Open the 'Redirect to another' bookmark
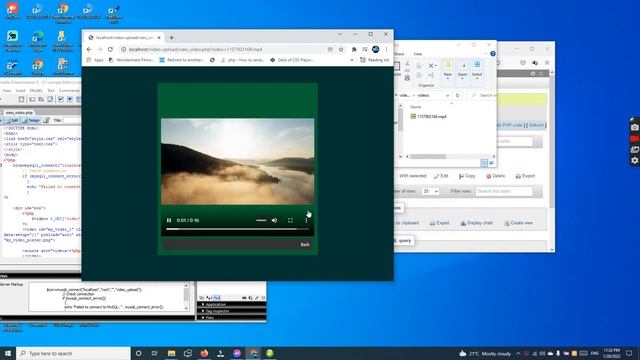Image resolution: width=640 pixels, height=360 pixels. (x=182, y=60)
